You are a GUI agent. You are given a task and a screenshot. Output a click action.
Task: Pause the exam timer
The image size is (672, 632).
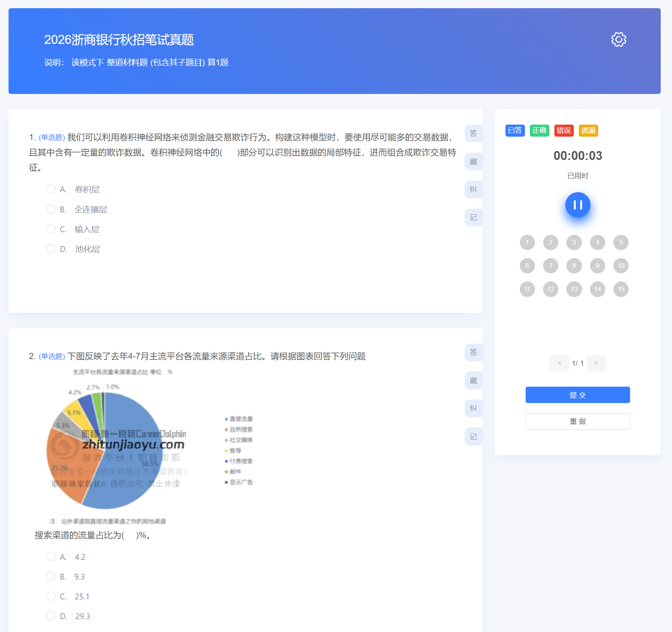pos(578,205)
